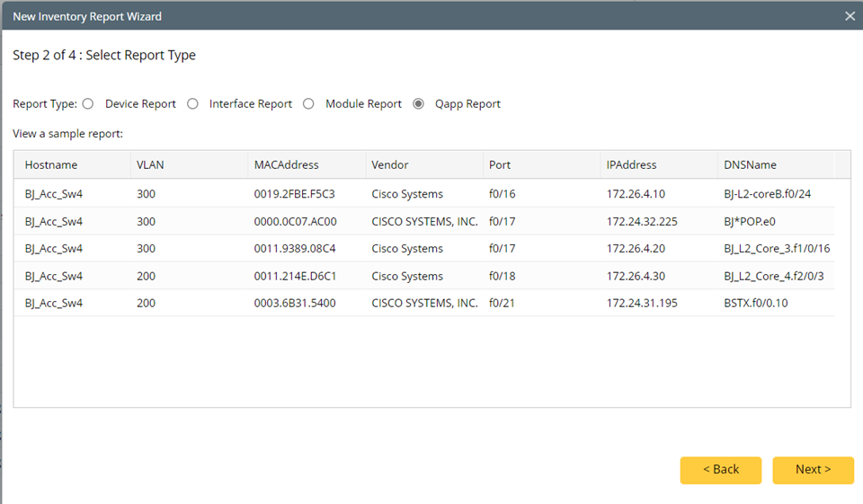The image size is (863, 504).
Task: Select the row with MAC 0000.0C07.AC00
Action: tap(295, 222)
